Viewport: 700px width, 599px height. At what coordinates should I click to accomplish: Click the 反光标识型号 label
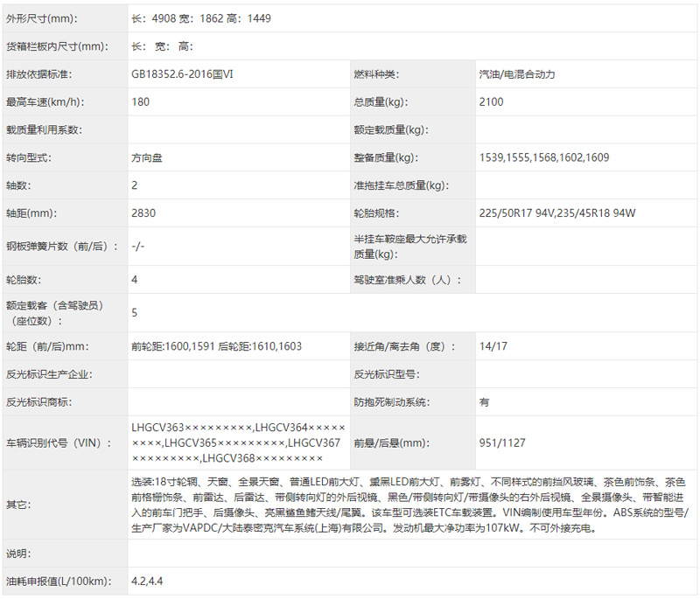point(387,374)
